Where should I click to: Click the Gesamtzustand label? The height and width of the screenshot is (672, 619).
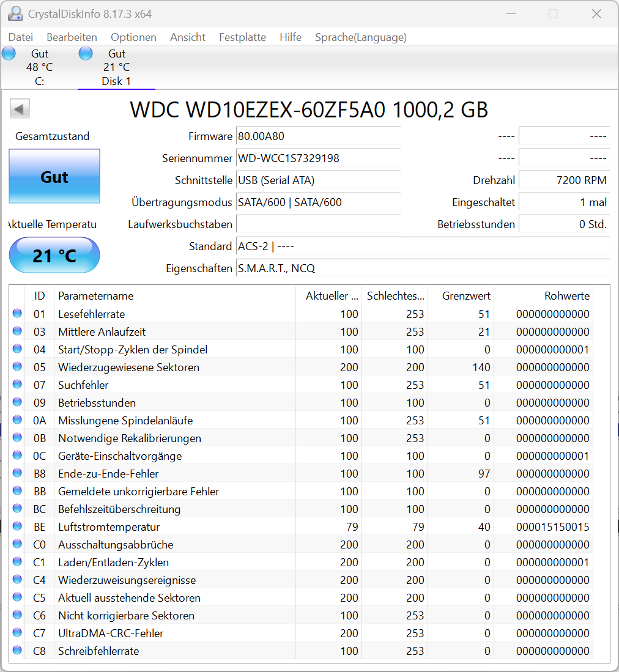coord(53,136)
